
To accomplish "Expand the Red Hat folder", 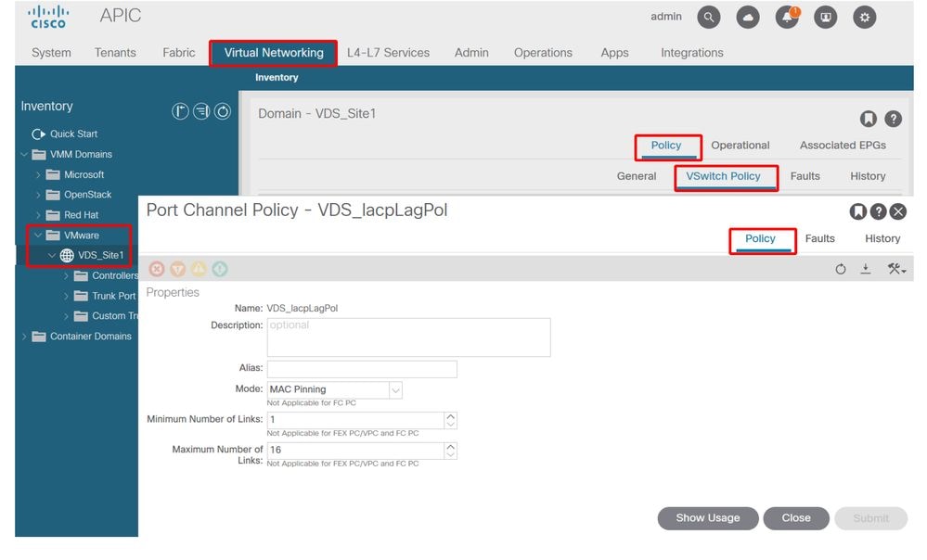I will (x=38, y=215).
